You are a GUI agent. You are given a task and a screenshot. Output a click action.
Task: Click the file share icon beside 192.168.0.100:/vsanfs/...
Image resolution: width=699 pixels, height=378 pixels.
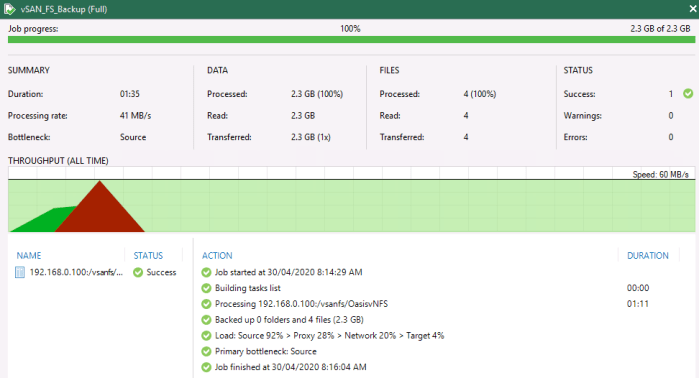pyautogui.click(x=20, y=272)
